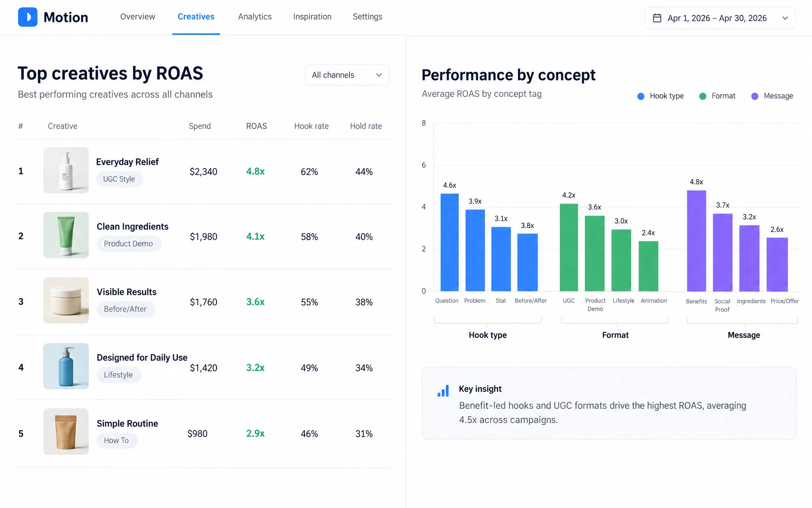Open the Clean Ingredients green tube thumbnail
The image size is (812, 508).
pyautogui.click(x=66, y=235)
